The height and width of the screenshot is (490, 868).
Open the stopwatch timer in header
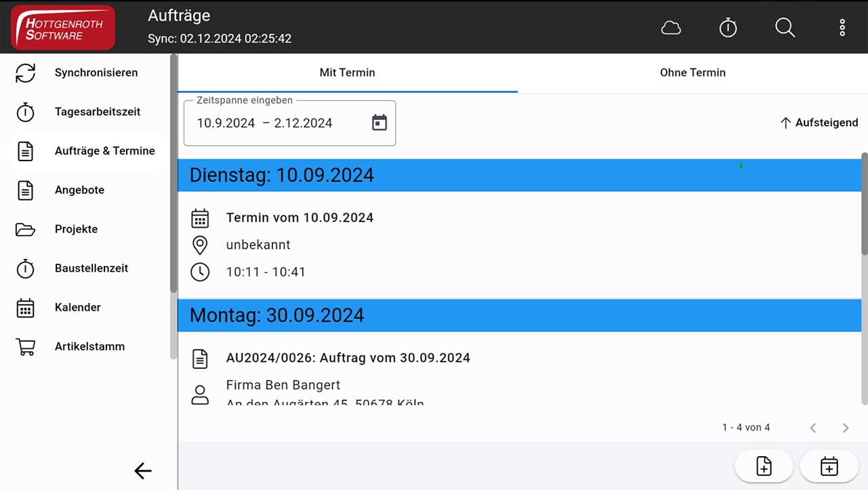(x=728, y=28)
